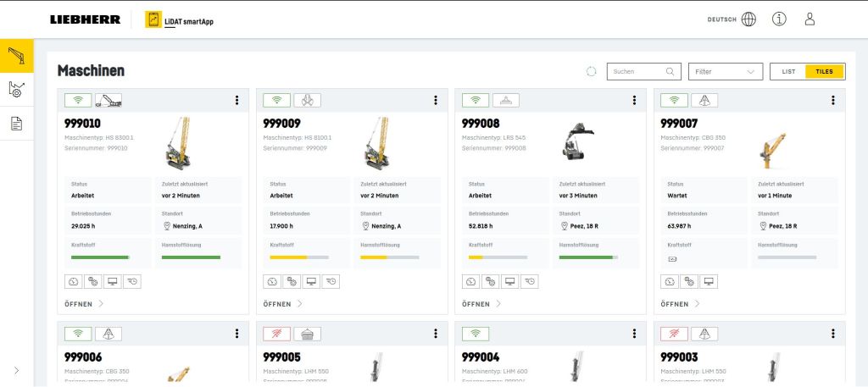The width and height of the screenshot is (868, 387).
Task: Open the three-dot menu on machine 999010
Action: (237, 100)
